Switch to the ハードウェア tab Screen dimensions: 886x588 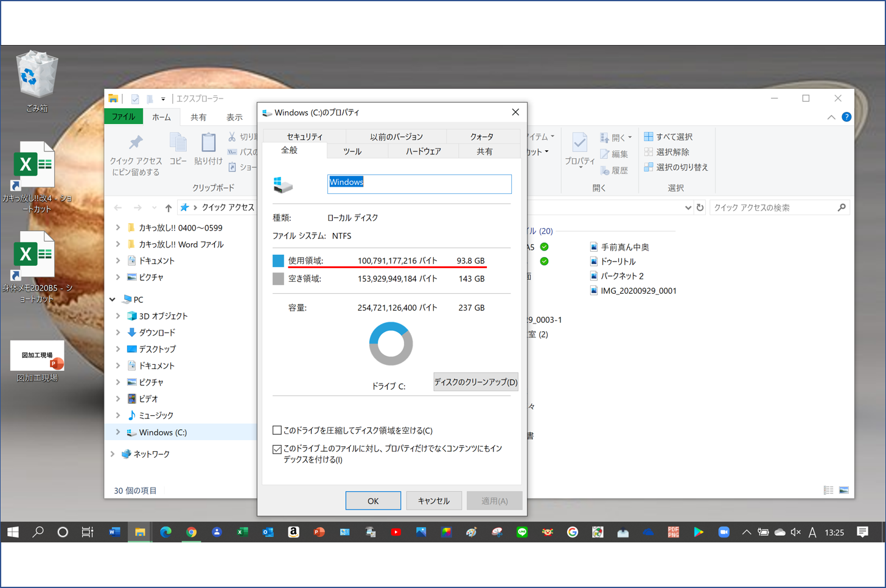pyautogui.click(x=424, y=151)
